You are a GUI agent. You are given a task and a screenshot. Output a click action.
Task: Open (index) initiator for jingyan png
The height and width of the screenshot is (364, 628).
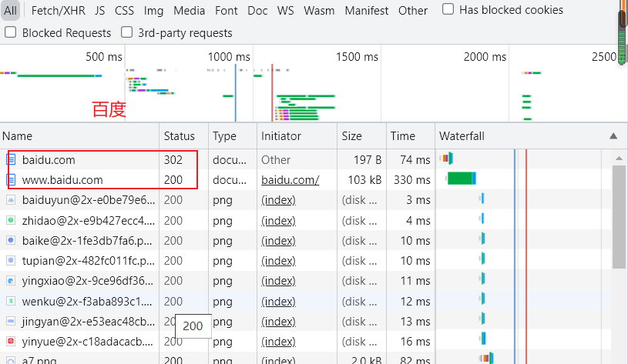pos(278,321)
